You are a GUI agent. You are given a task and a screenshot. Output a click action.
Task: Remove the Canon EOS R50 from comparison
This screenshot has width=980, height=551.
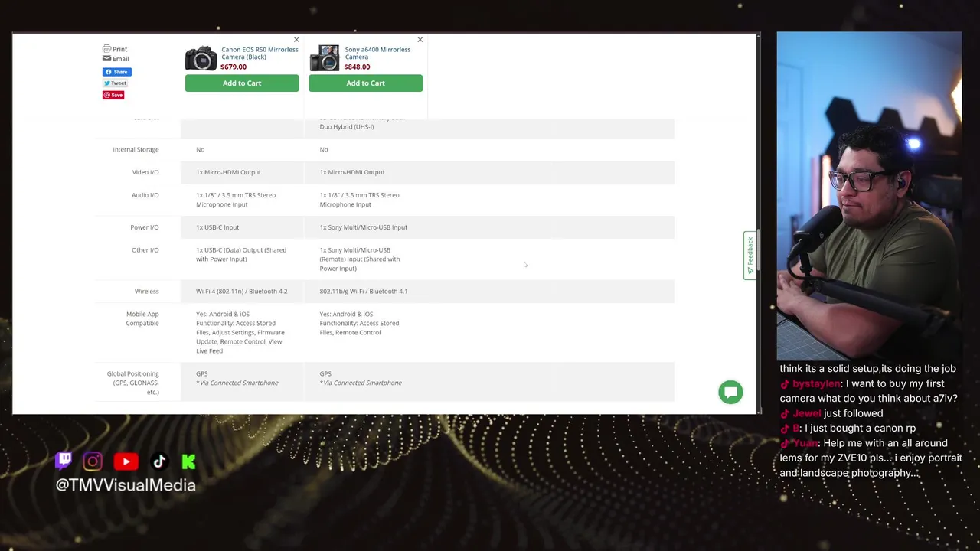(296, 40)
